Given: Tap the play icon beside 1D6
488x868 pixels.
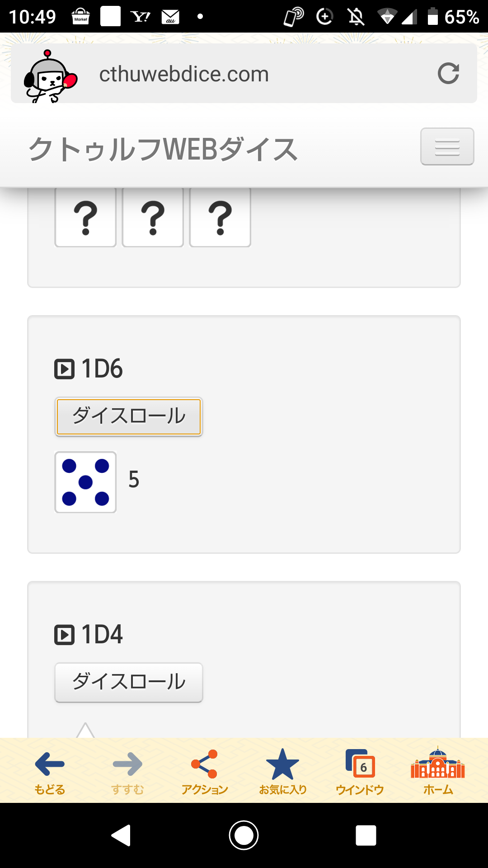Looking at the screenshot, I should coord(64,369).
